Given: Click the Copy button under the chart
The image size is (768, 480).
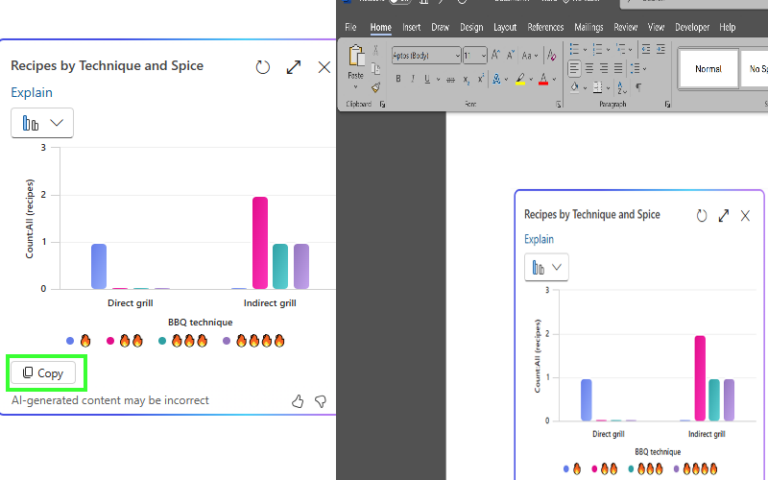Looking at the screenshot, I should click(x=45, y=373).
